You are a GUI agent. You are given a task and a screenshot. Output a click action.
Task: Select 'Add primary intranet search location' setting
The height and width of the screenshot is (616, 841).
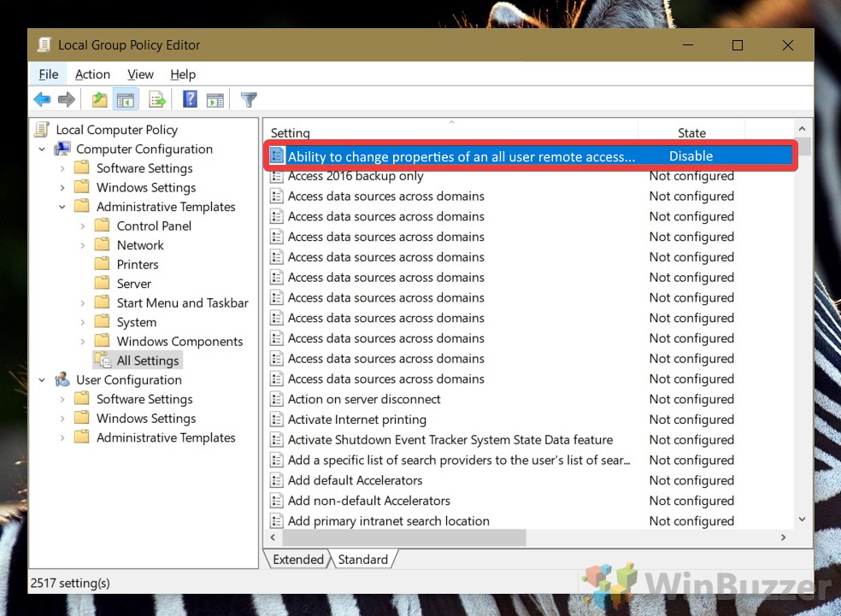(x=389, y=520)
